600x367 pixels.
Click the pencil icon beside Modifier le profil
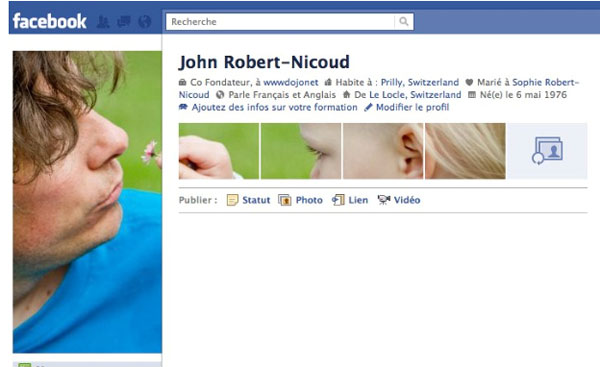pos(368,108)
